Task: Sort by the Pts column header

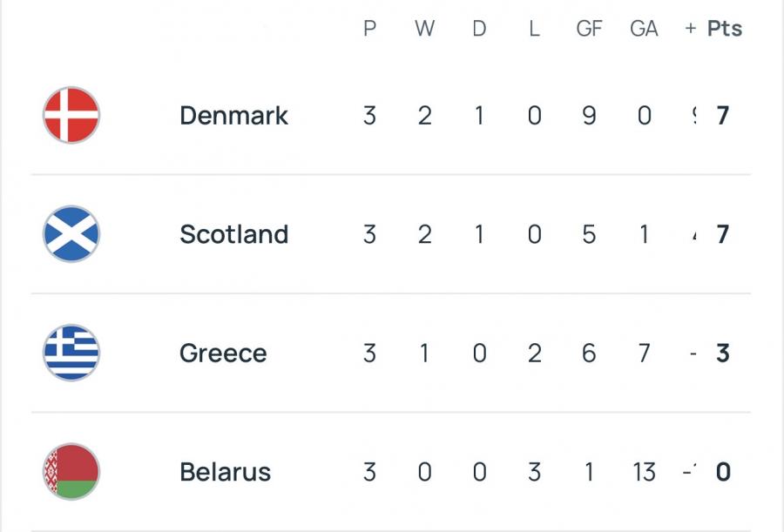Action: click(724, 29)
